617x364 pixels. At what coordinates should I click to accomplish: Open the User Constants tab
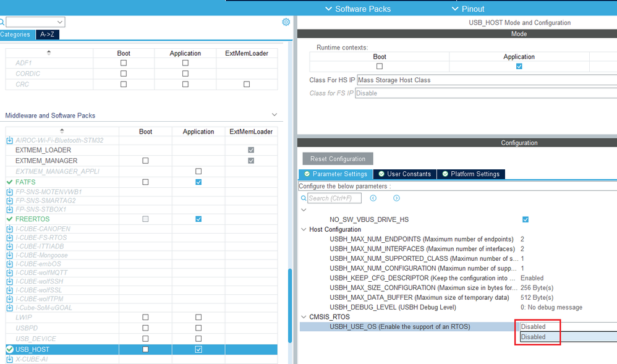[x=405, y=174]
